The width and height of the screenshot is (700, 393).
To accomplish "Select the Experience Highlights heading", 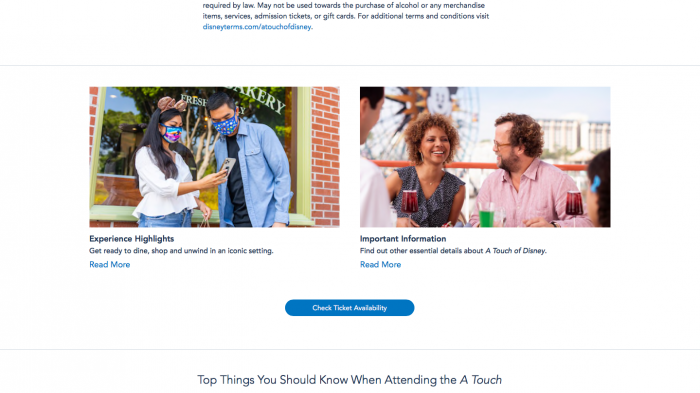I will pyautogui.click(x=132, y=239).
